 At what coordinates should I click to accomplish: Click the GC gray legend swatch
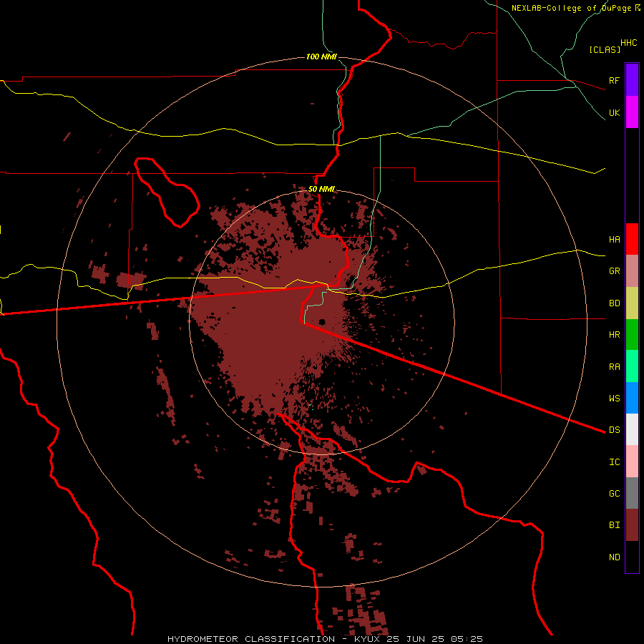[632, 493]
